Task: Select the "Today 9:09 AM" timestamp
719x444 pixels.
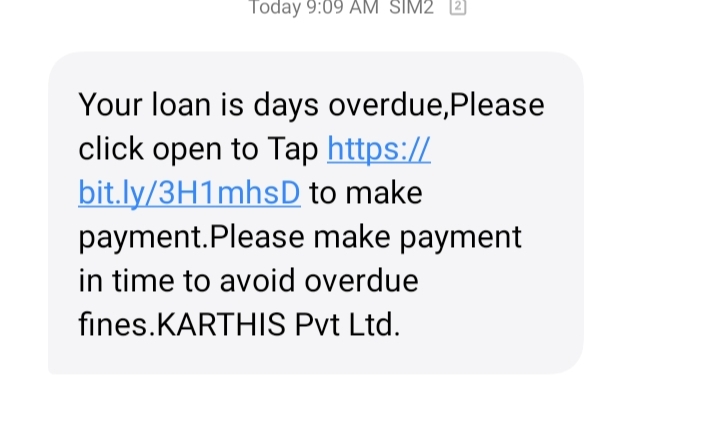Action: pos(314,7)
